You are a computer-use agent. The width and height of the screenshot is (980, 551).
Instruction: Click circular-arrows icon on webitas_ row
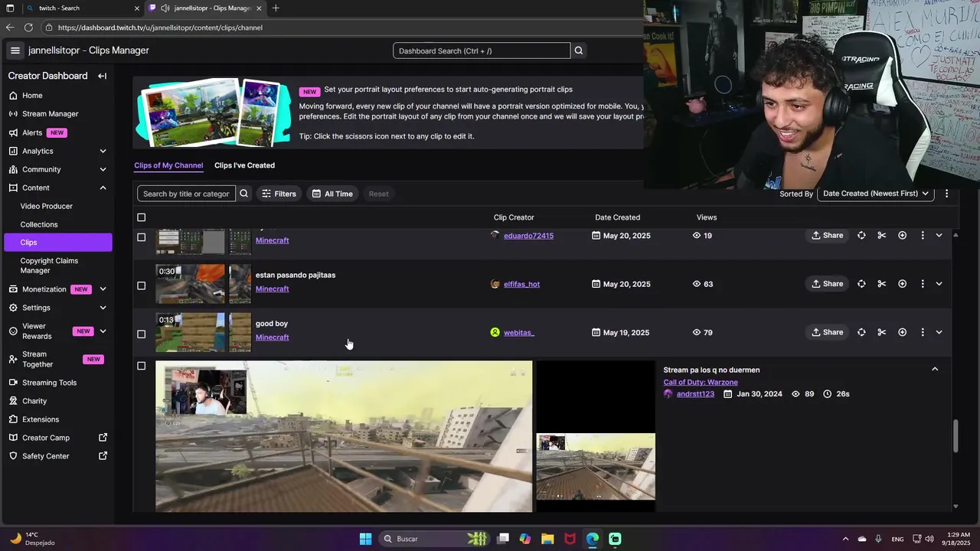[x=861, y=332]
